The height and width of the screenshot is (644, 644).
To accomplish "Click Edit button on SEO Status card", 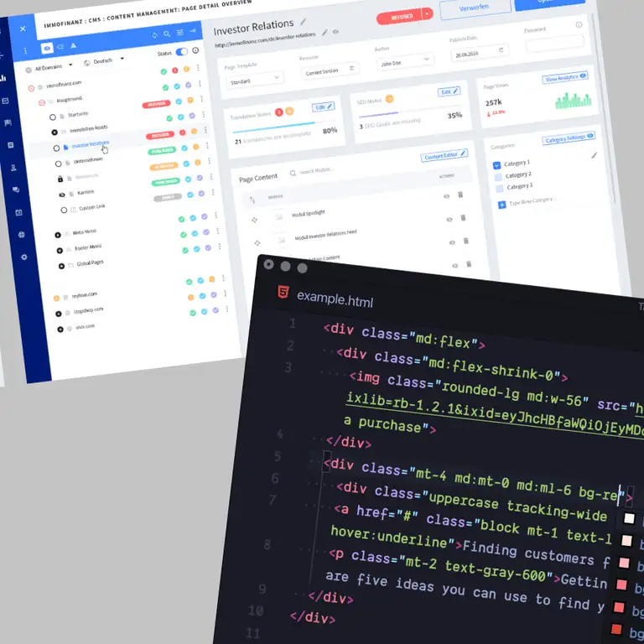I will pyautogui.click(x=449, y=91).
